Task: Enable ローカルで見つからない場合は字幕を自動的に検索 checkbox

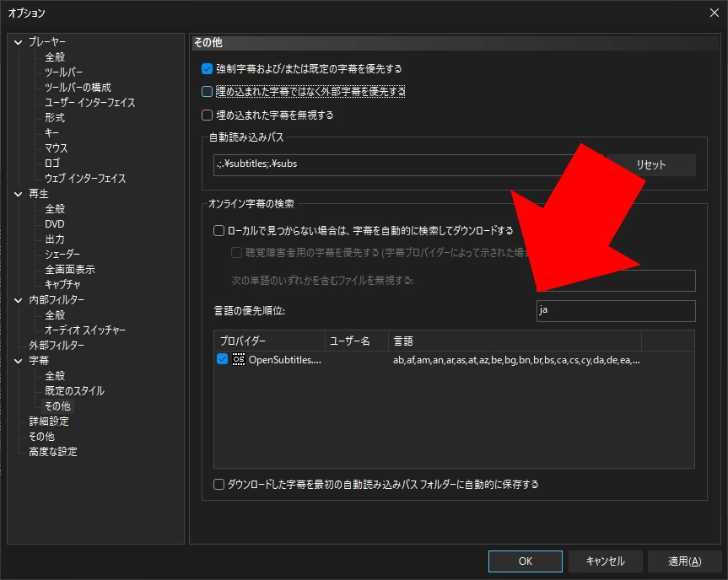Action: (x=218, y=231)
